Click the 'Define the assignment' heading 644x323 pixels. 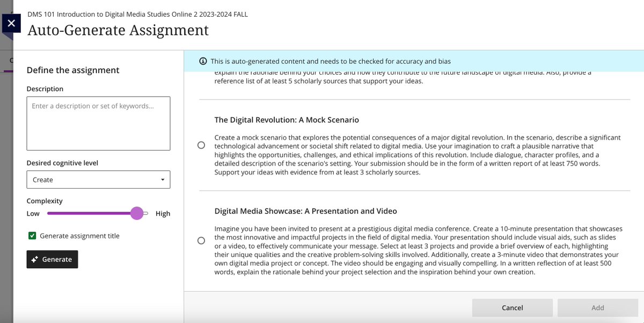(x=73, y=70)
